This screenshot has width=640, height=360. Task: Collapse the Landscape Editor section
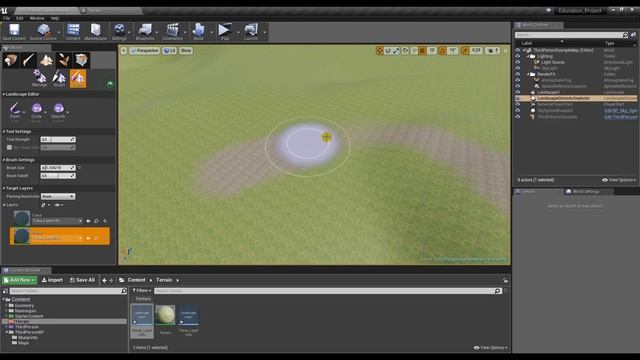click(4, 94)
